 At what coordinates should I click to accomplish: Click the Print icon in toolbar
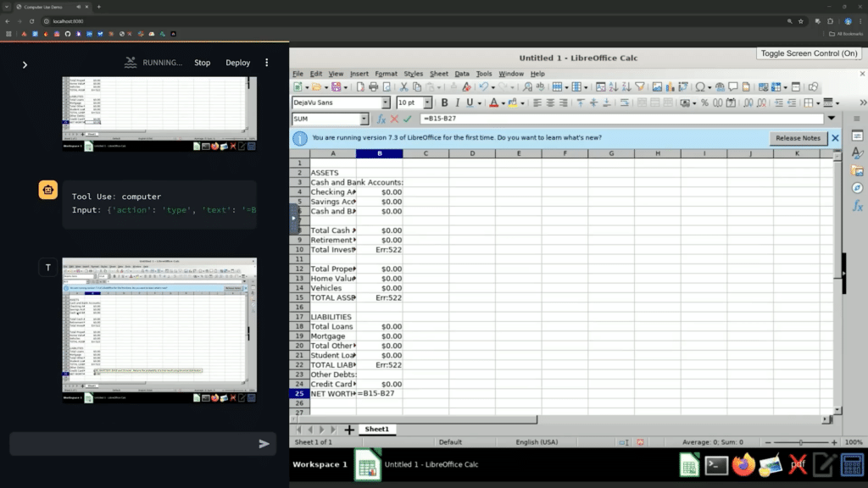(x=374, y=86)
